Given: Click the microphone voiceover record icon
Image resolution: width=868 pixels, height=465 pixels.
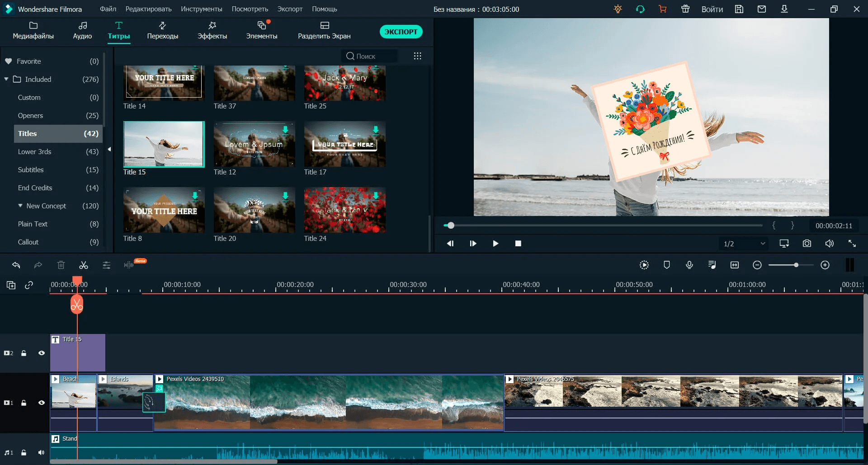Looking at the screenshot, I should coord(689,265).
